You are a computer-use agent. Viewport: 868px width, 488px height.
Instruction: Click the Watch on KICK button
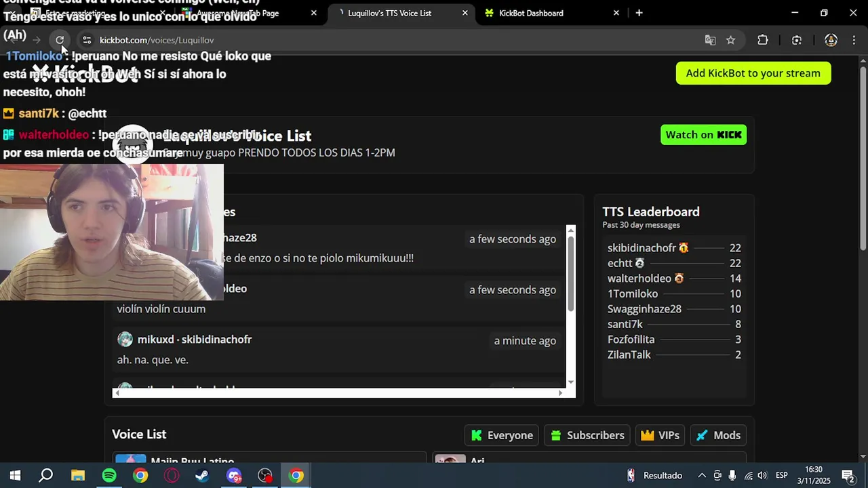point(703,135)
